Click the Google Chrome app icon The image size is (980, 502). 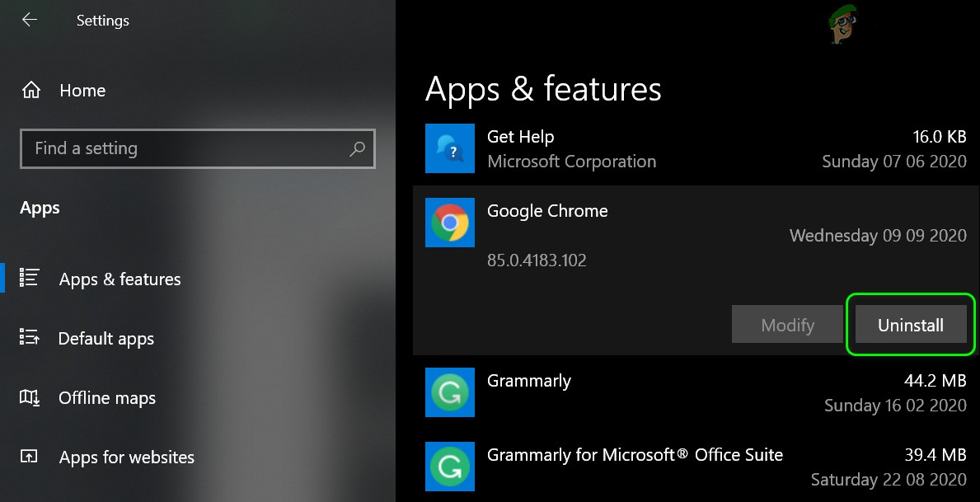point(449,223)
